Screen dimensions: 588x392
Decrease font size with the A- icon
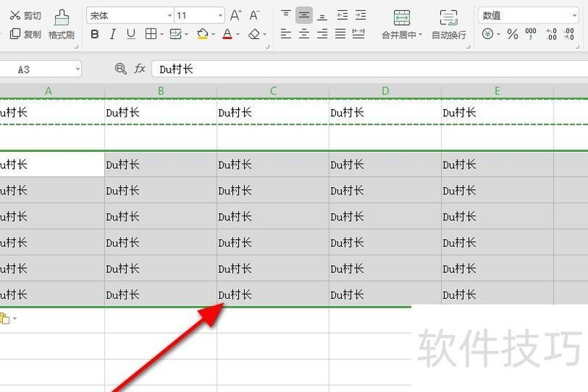point(254,15)
